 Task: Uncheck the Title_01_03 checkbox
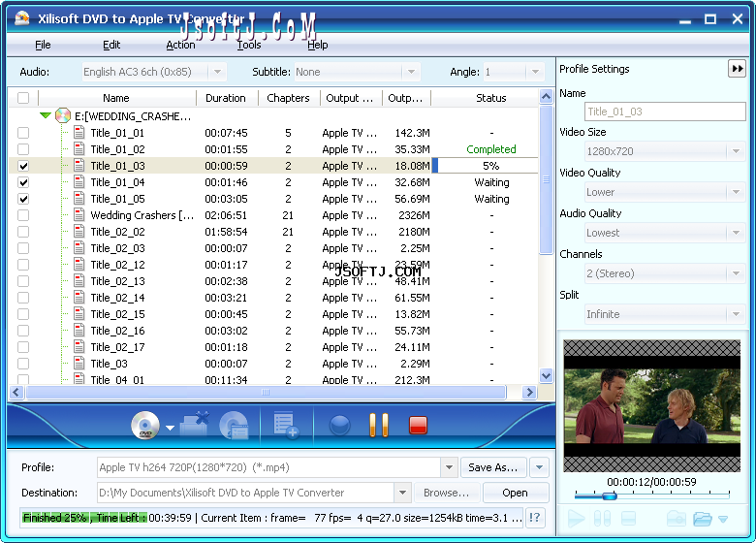pos(23,166)
